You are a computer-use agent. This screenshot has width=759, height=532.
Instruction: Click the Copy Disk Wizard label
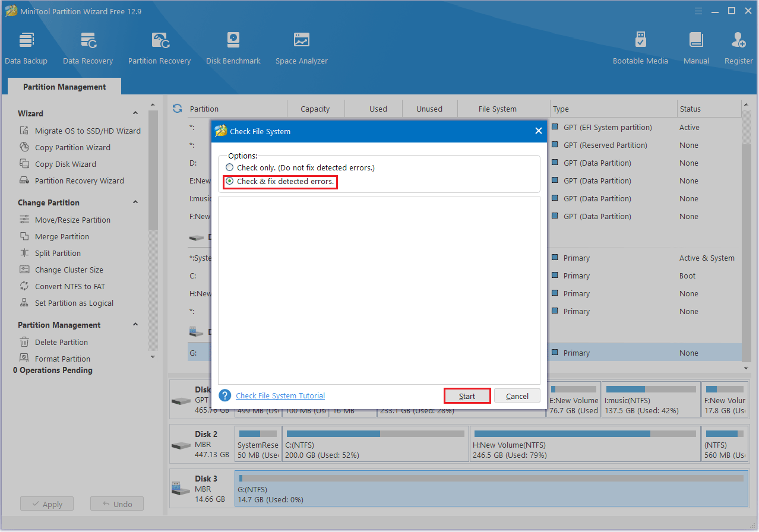(x=65, y=164)
